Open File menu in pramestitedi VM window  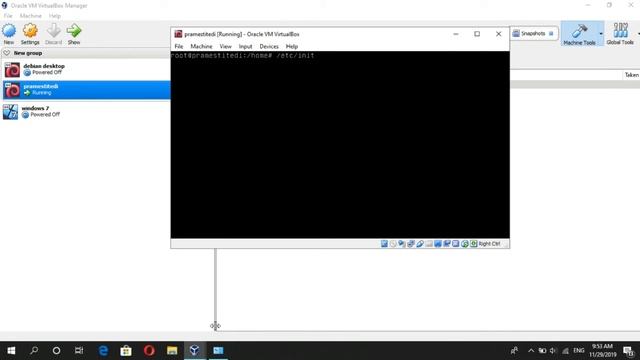point(179,47)
